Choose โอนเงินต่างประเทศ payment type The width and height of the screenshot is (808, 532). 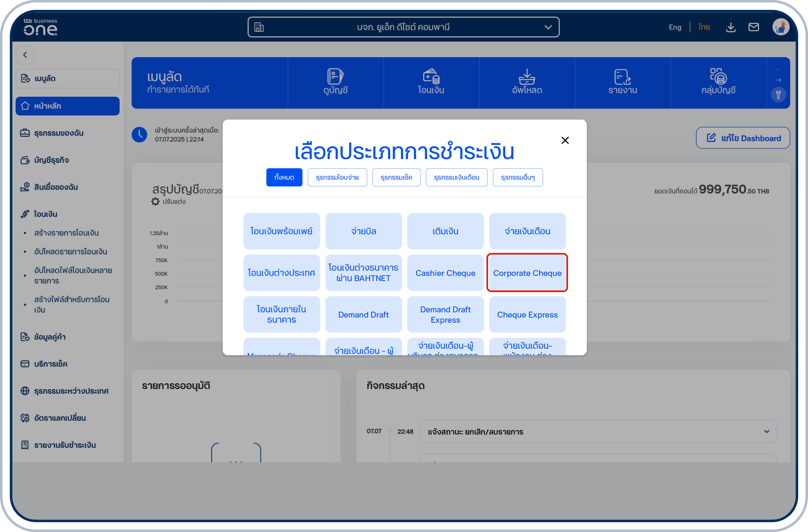pos(282,273)
